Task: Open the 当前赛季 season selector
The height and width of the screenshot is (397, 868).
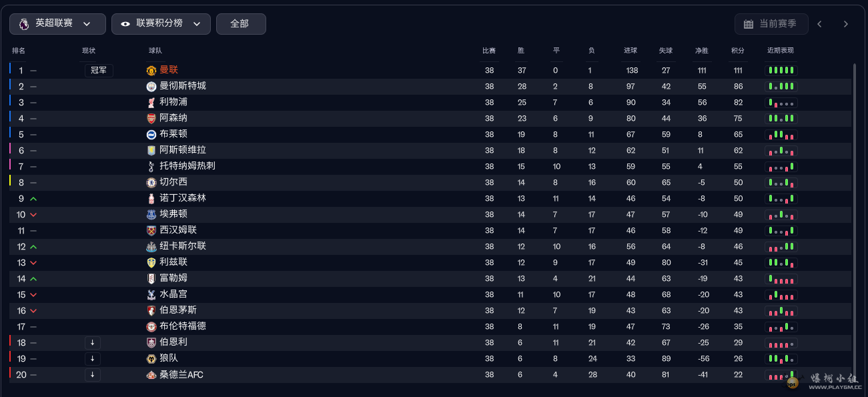Action: (x=771, y=24)
